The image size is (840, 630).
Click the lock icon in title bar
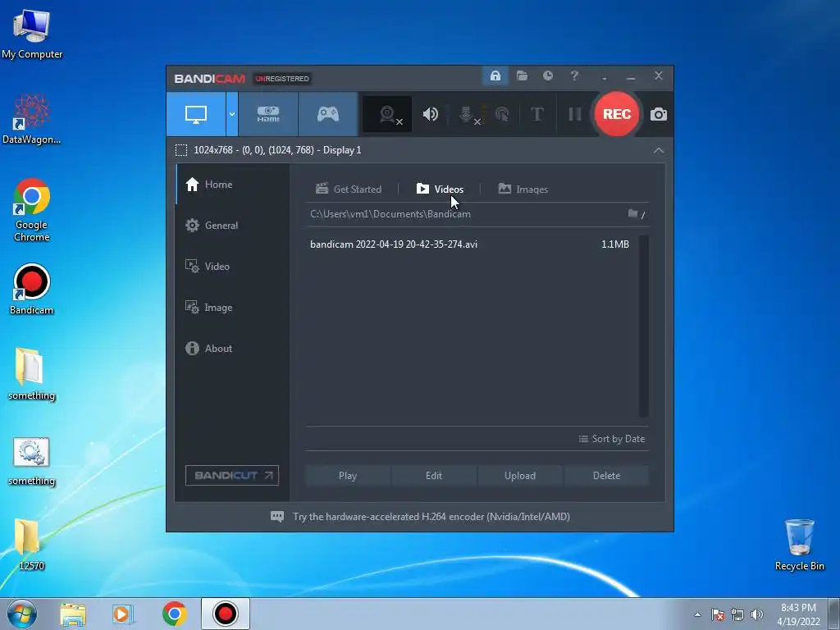click(495, 76)
